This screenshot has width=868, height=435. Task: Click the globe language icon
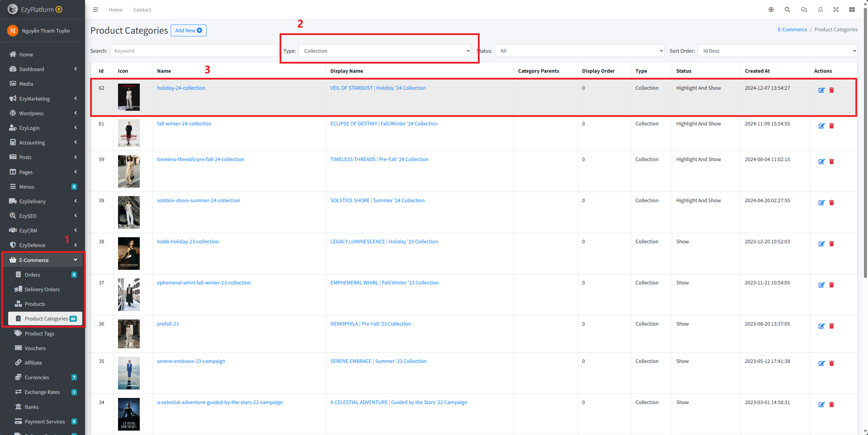tap(771, 10)
